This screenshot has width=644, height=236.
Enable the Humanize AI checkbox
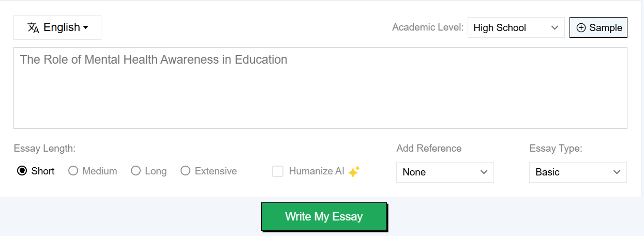[278, 171]
